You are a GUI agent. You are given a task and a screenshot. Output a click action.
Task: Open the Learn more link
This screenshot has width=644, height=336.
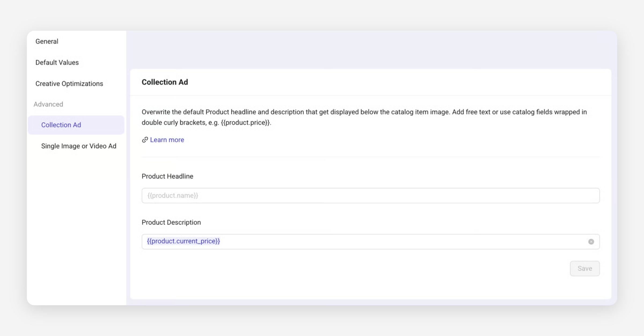[167, 140]
